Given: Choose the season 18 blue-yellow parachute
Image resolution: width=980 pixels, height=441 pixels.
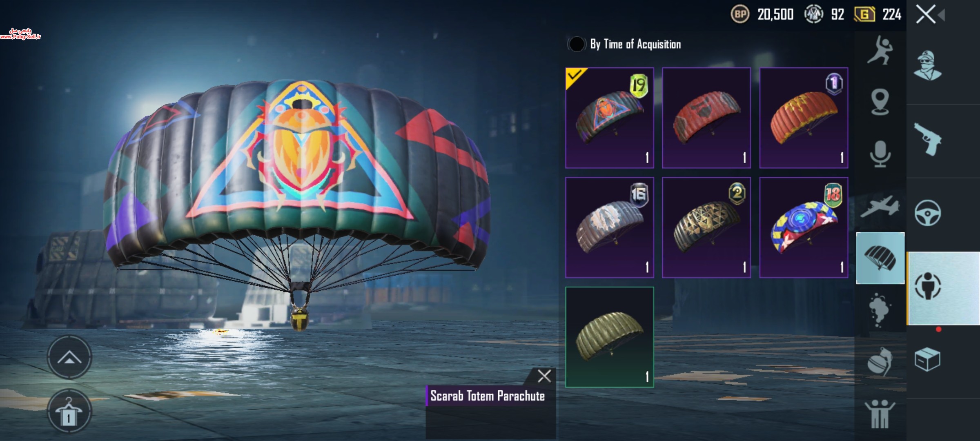Looking at the screenshot, I should click(804, 227).
